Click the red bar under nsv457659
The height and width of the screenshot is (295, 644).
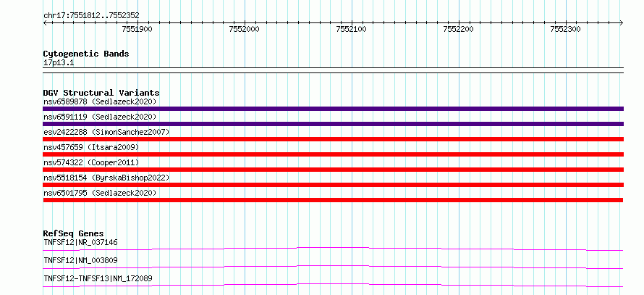tap(333, 154)
